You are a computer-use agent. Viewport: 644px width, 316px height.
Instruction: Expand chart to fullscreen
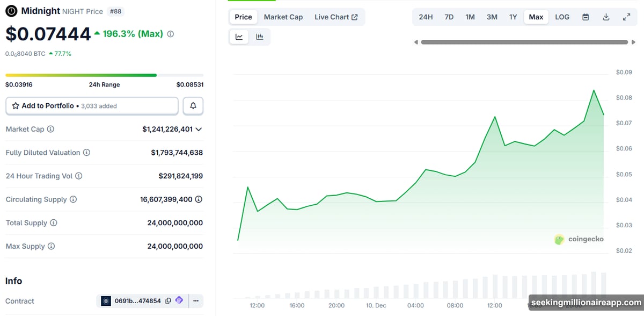coord(626,17)
